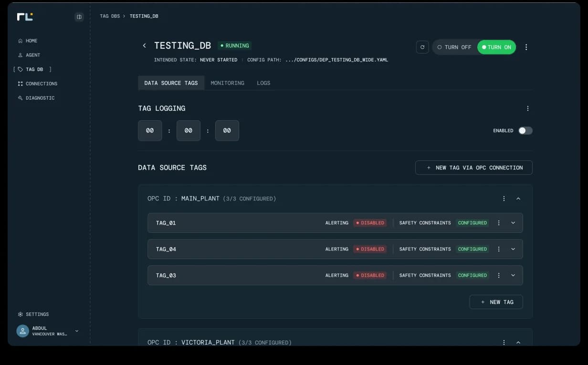Click the config path text
The width and height of the screenshot is (588, 365).
pyautogui.click(x=336, y=60)
